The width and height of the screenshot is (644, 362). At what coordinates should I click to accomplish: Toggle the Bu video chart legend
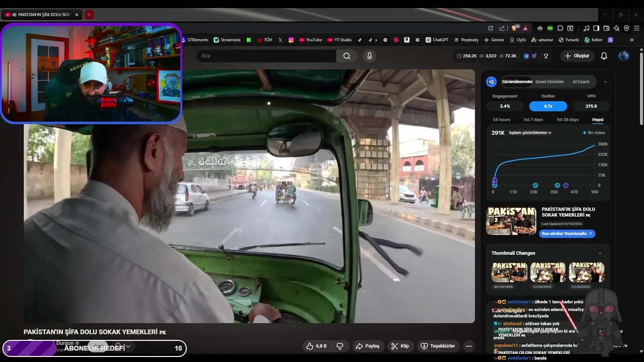[x=594, y=133]
